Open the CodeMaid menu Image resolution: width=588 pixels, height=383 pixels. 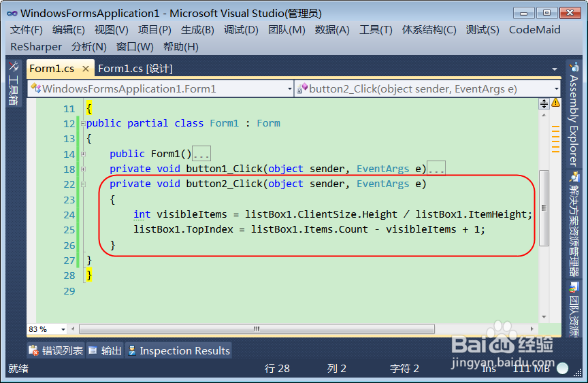click(534, 30)
